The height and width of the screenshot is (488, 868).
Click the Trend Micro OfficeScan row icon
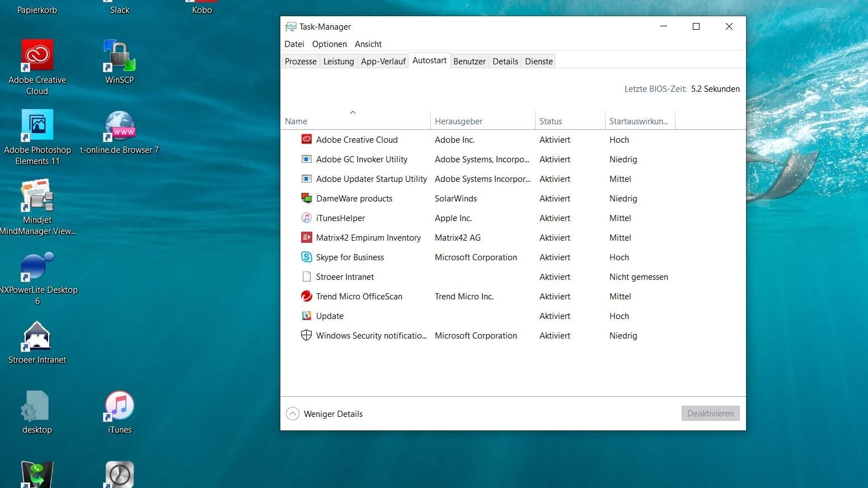pyautogui.click(x=306, y=296)
